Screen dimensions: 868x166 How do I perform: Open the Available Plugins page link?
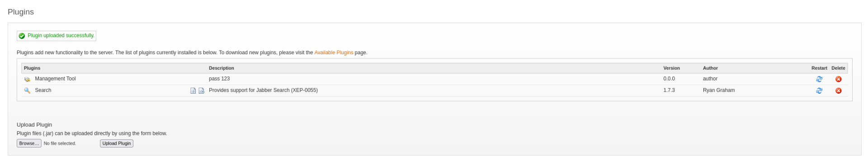click(x=334, y=52)
